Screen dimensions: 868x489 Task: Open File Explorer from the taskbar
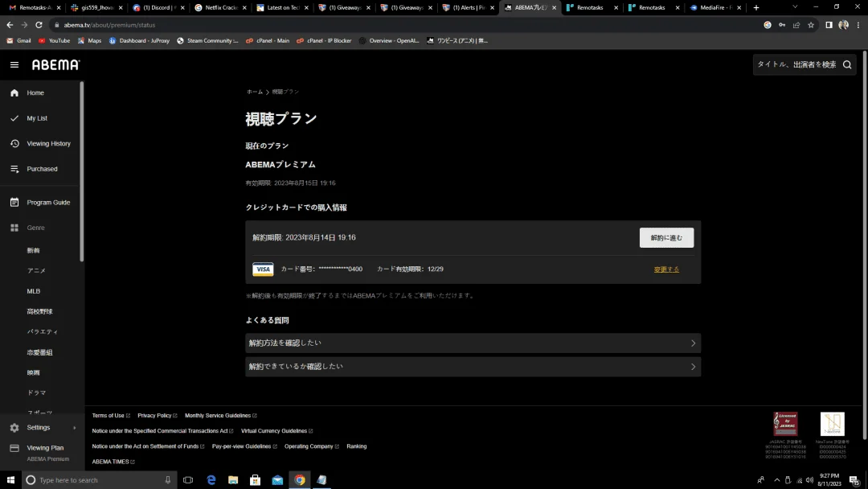click(x=233, y=480)
